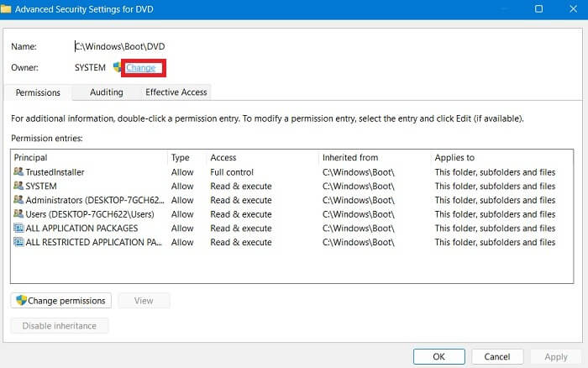
Task: Click the Disable inheritance button
Action: pos(60,326)
